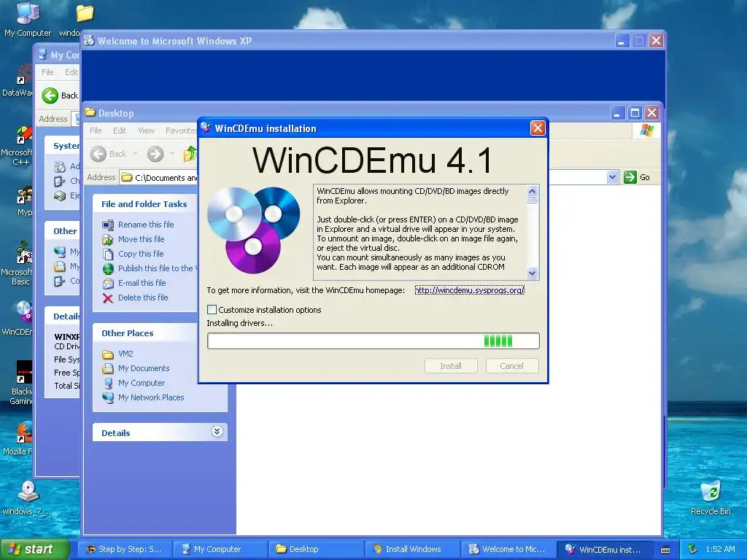Click the Cancel button in WinCDEmu installer

512,366
